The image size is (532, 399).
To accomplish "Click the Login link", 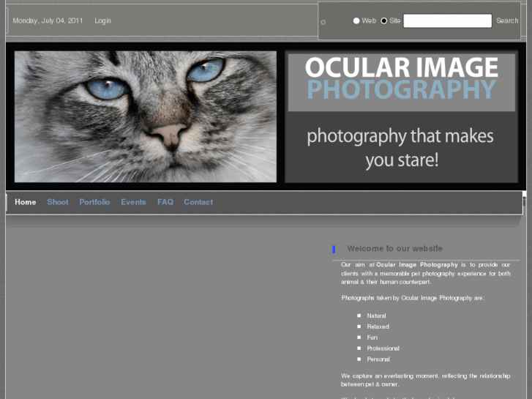I will [x=102, y=20].
